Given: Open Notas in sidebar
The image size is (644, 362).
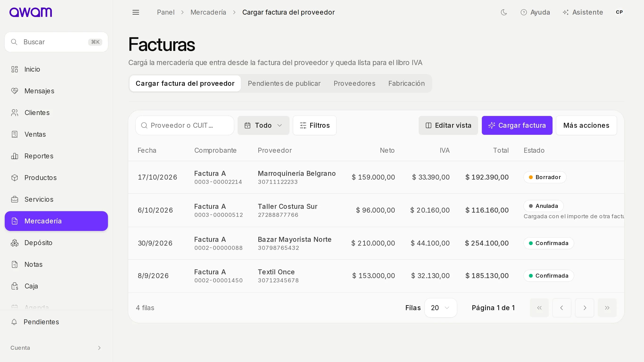Looking at the screenshot, I should click(x=56, y=264).
